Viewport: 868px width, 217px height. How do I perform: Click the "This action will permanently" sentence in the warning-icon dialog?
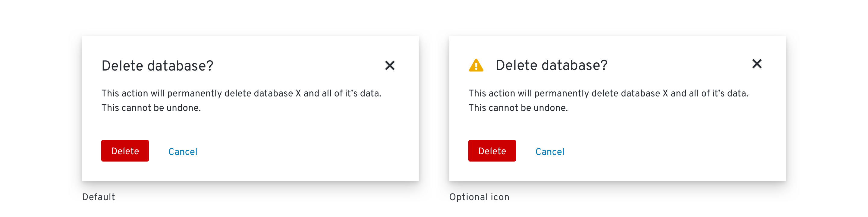coord(608,93)
